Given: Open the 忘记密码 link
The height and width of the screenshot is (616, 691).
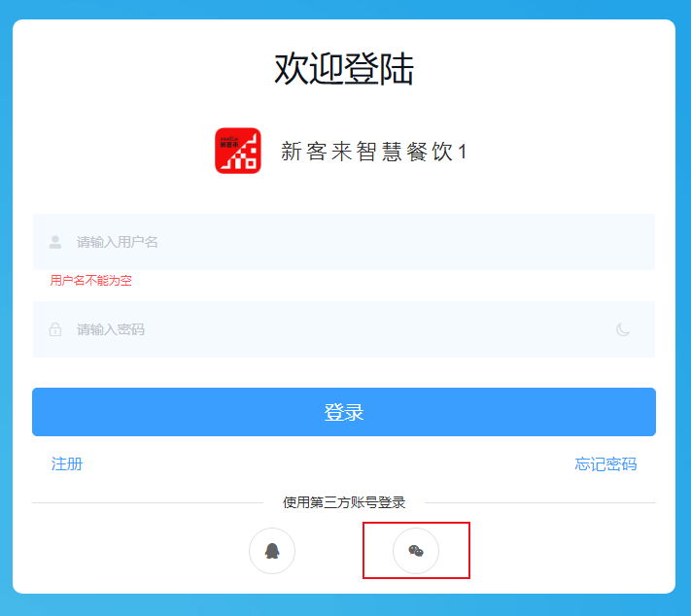Looking at the screenshot, I should tap(605, 464).
